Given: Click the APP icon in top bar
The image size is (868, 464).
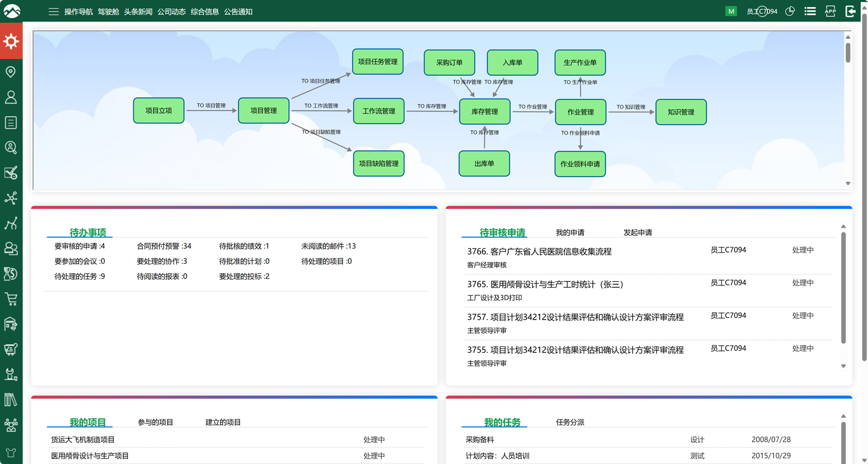Looking at the screenshot, I should point(830,11).
